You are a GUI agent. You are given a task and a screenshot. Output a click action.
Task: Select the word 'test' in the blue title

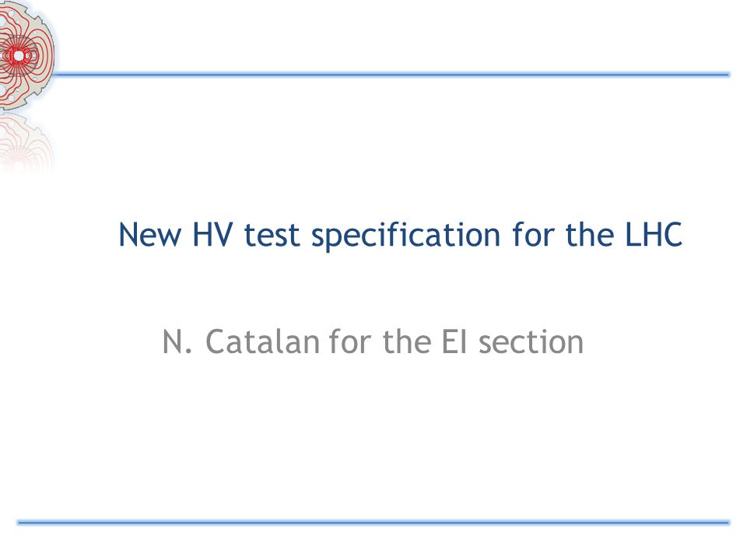click(x=272, y=236)
